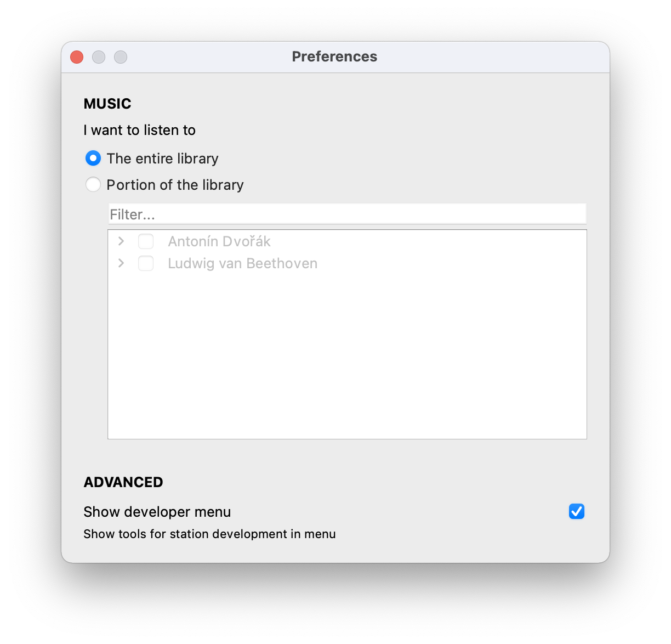
Task: Check the Antonín Dvořák checkbox
Action: (145, 241)
